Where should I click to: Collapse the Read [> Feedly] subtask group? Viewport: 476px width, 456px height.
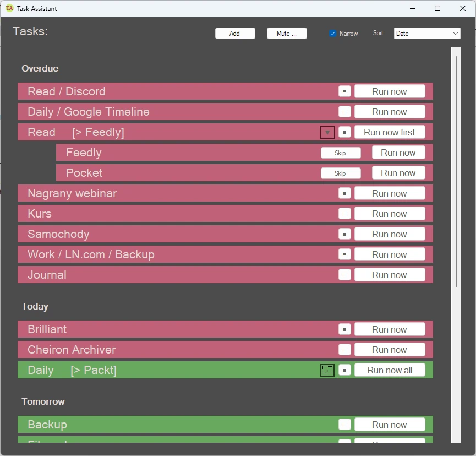[327, 132]
